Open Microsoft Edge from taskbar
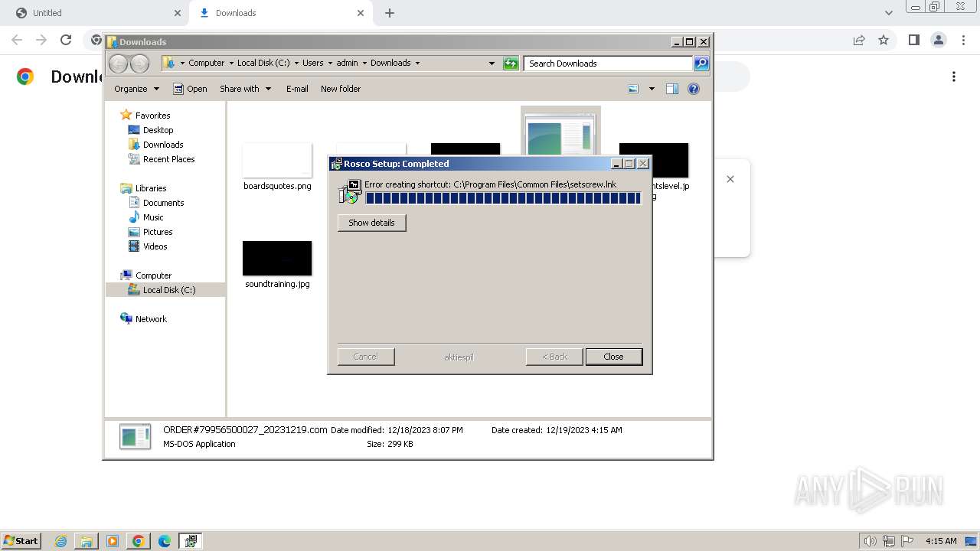980x551 pixels. (165, 541)
